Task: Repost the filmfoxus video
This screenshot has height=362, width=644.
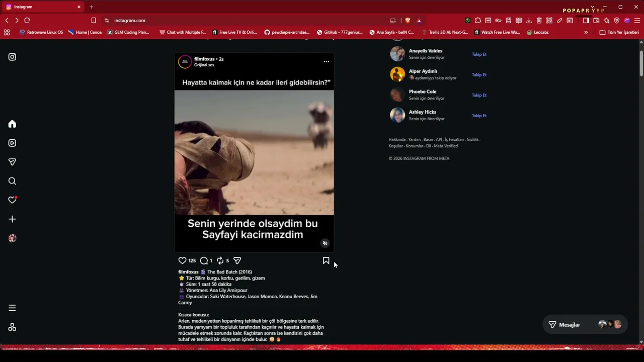Action: pyautogui.click(x=220, y=260)
